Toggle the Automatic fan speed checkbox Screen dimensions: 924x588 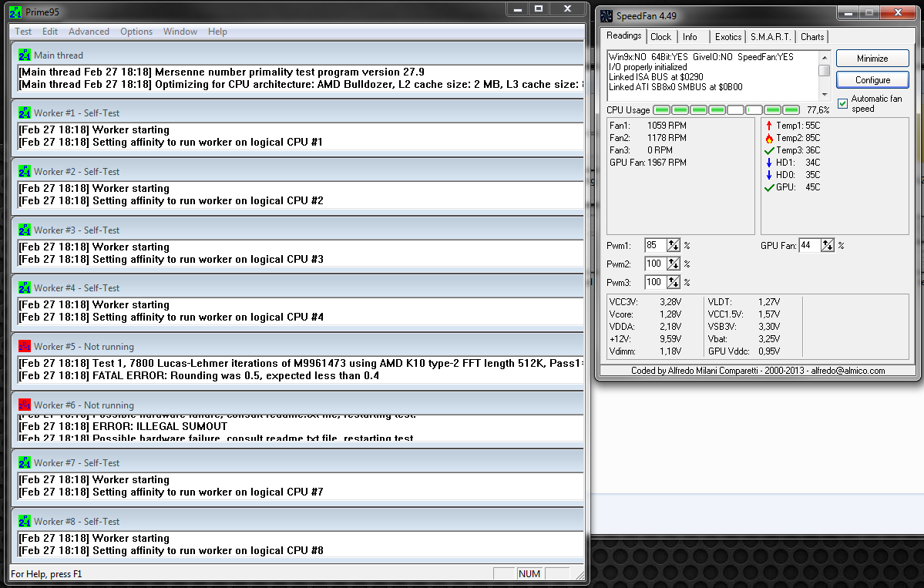pos(842,104)
